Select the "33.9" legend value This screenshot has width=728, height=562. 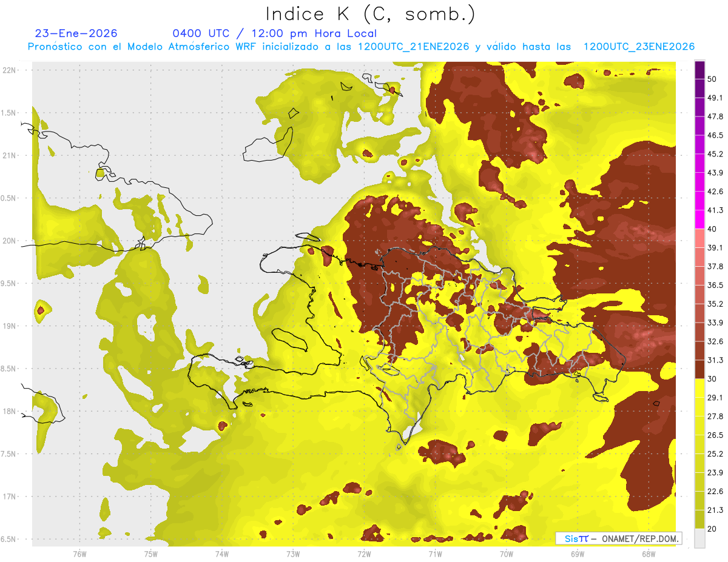[715, 323]
